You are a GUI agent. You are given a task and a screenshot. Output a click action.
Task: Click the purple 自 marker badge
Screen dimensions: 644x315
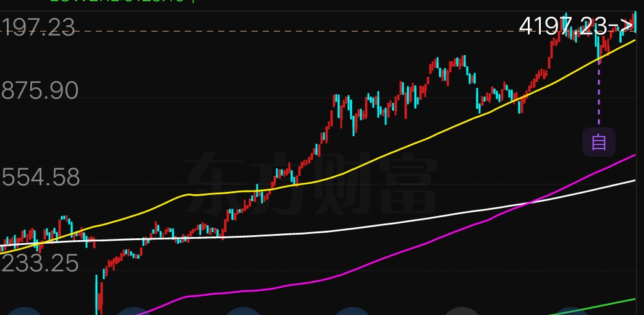(598, 142)
